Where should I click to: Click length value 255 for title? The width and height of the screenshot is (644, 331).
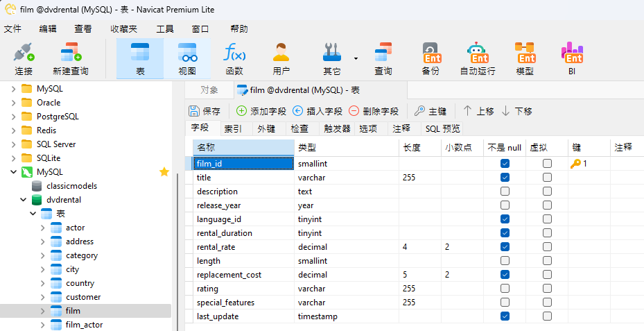pyautogui.click(x=409, y=178)
